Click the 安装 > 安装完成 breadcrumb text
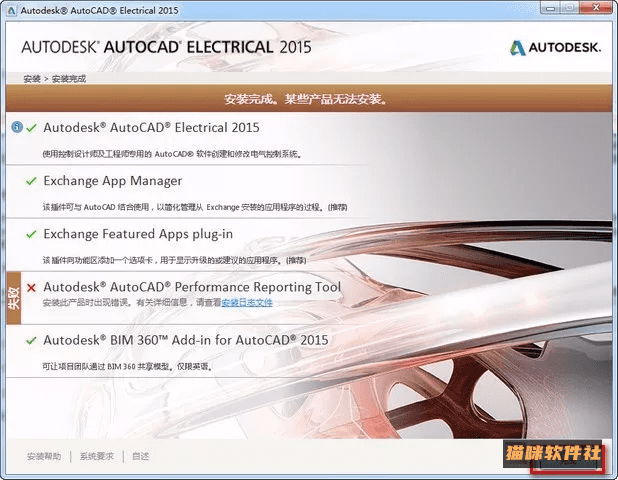 click(x=54, y=79)
